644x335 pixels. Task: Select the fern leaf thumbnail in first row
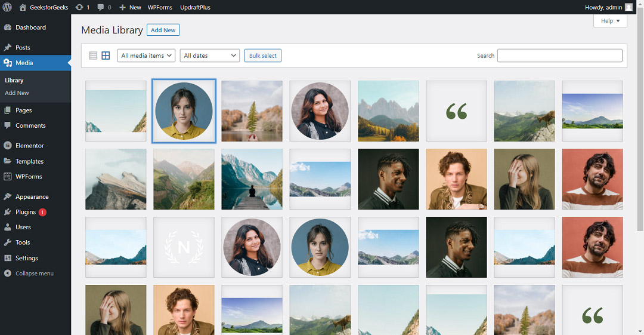[x=252, y=111]
